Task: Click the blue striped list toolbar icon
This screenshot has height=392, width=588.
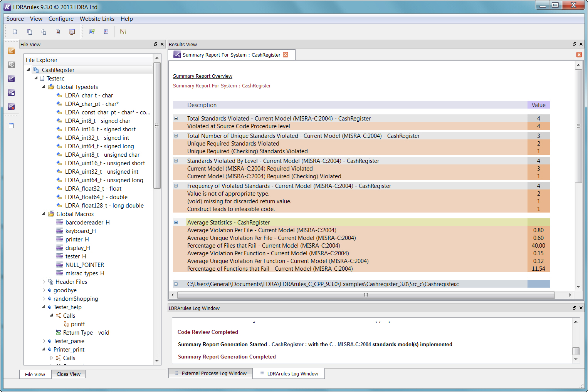Action: (x=106, y=32)
